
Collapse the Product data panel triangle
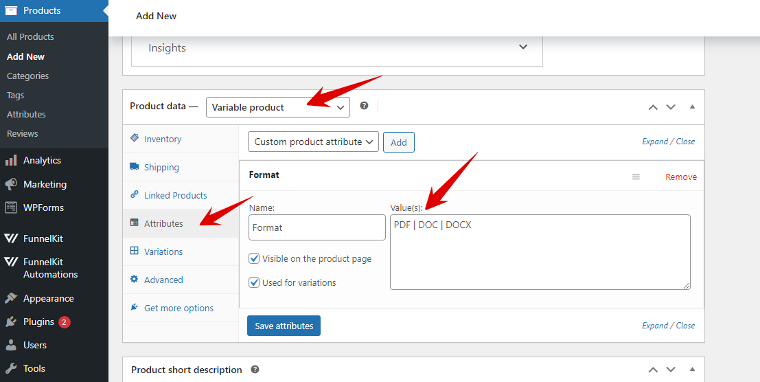pos(692,107)
